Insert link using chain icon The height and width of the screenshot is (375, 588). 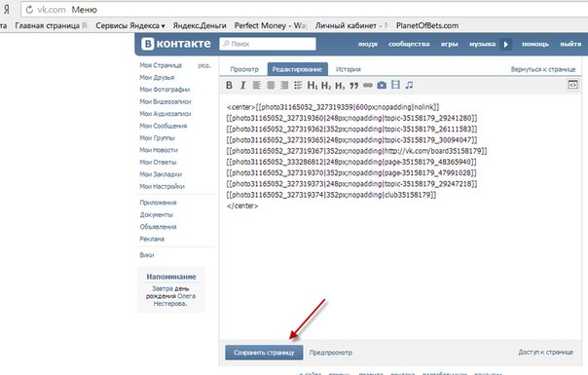pos(368,85)
